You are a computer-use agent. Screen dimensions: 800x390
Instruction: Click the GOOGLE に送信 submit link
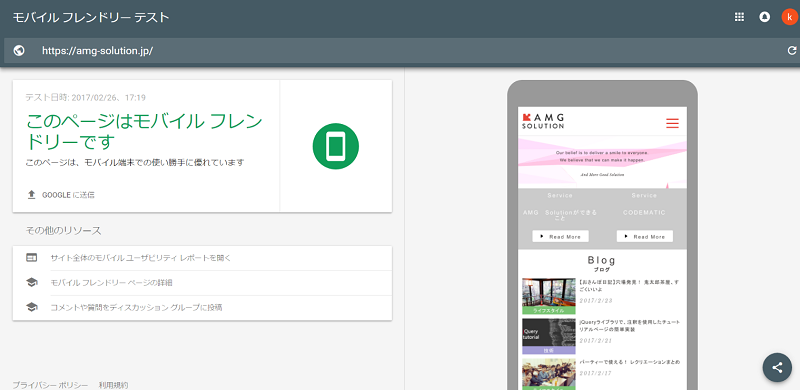(x=68, y=195)
